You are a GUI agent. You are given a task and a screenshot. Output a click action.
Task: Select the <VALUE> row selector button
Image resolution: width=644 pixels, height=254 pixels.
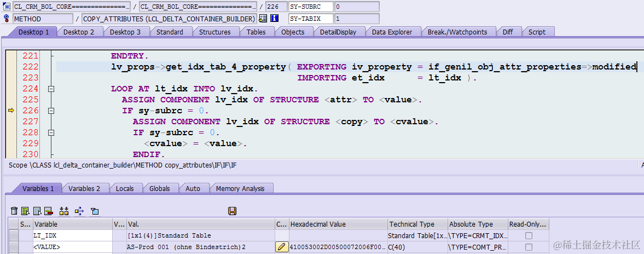tap(14, 247)
